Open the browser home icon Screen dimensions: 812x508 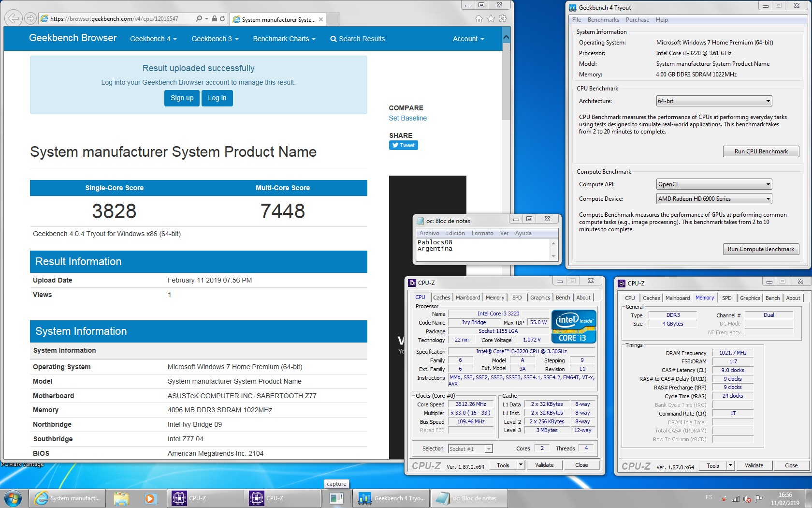tap(478, 18)
